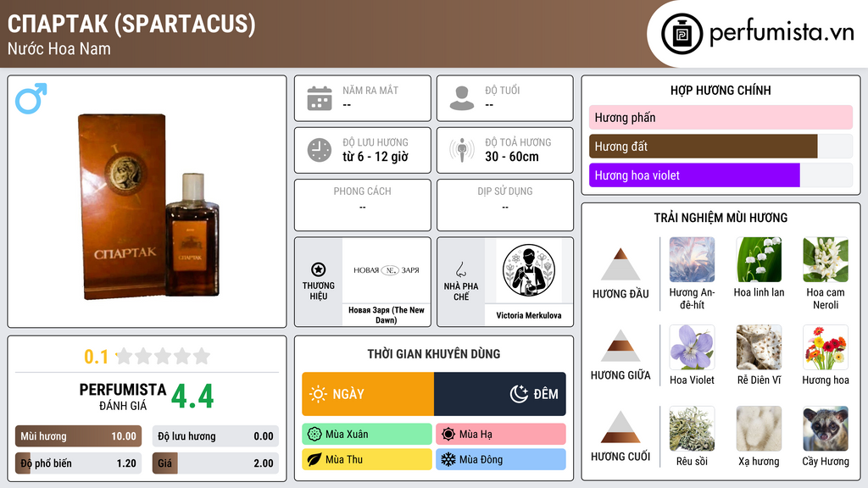Click the autumn leaf icon

tap(314, 459)
